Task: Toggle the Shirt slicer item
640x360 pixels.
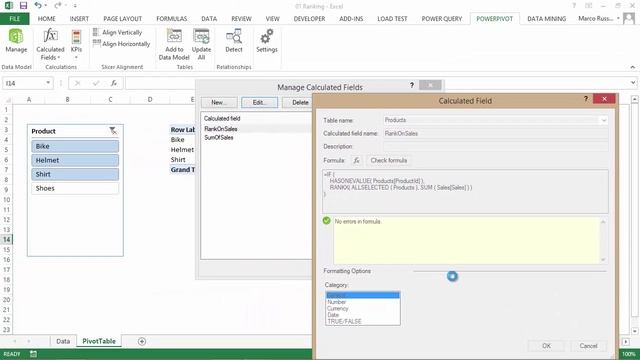Action: (x=75, y=174)
